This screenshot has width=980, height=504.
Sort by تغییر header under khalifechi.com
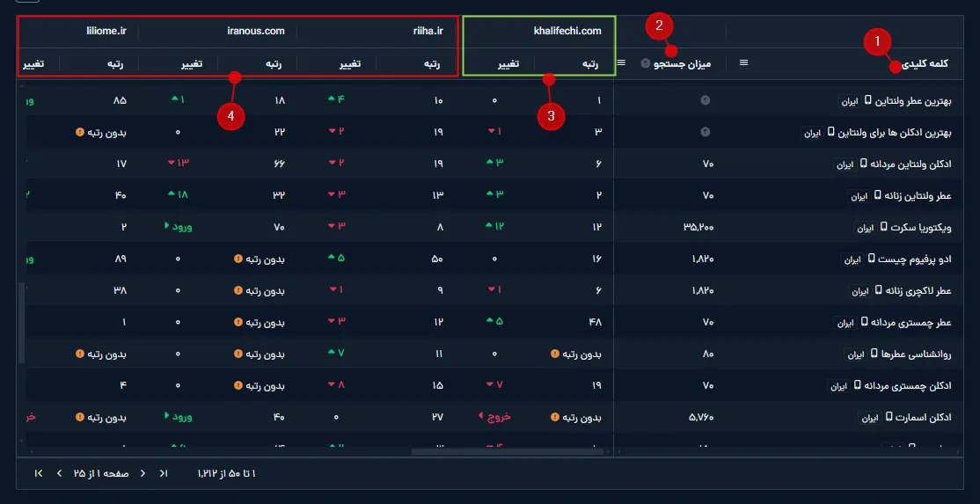(508, 63)
